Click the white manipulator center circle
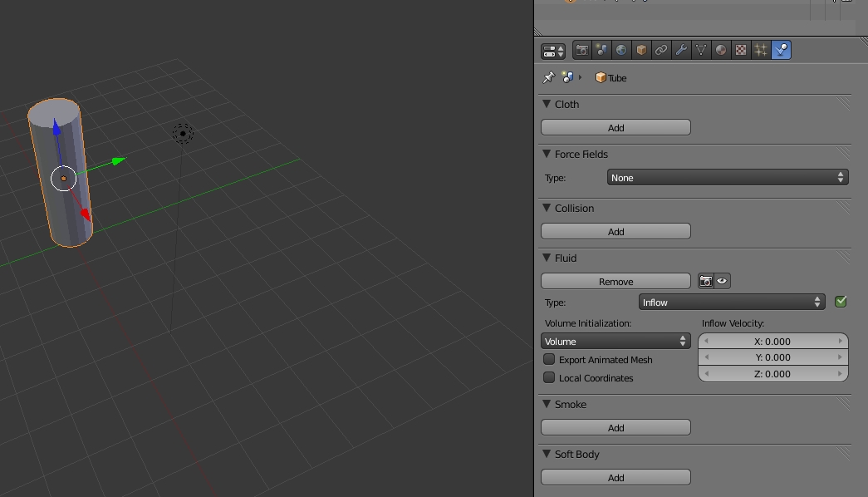The width and height of the screenshot is (868, 497). (63, 179)
